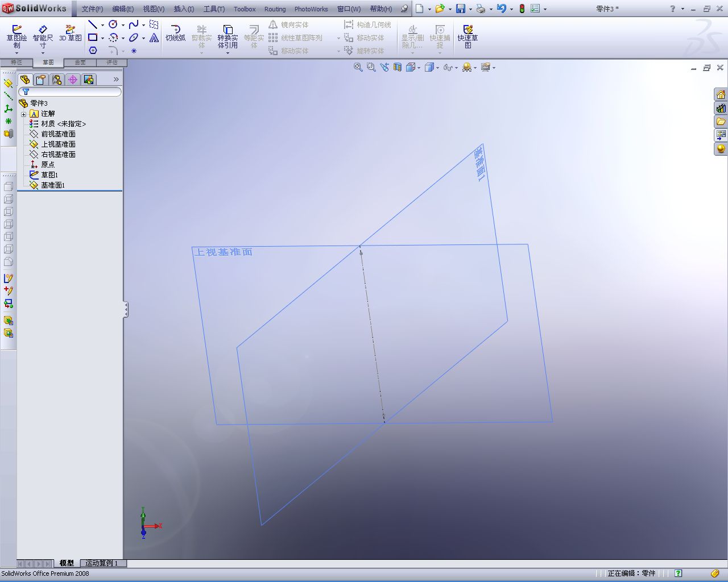Open the Save options dropdown arrow

point(470,9)
